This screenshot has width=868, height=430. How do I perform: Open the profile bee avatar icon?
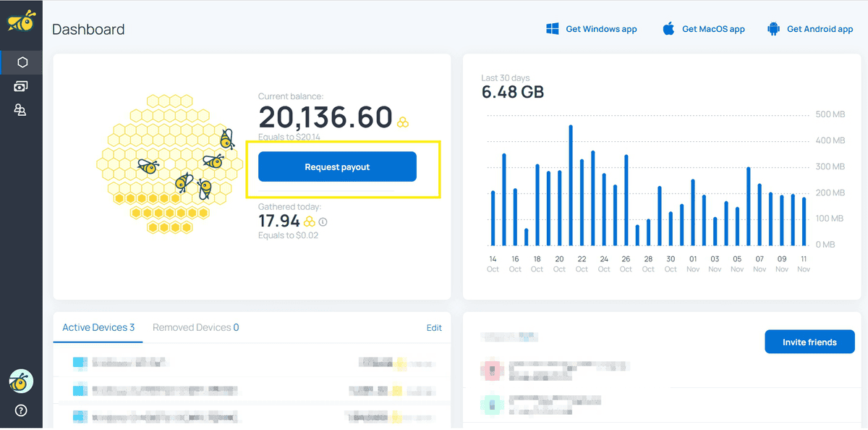click(x=21, y=381)
